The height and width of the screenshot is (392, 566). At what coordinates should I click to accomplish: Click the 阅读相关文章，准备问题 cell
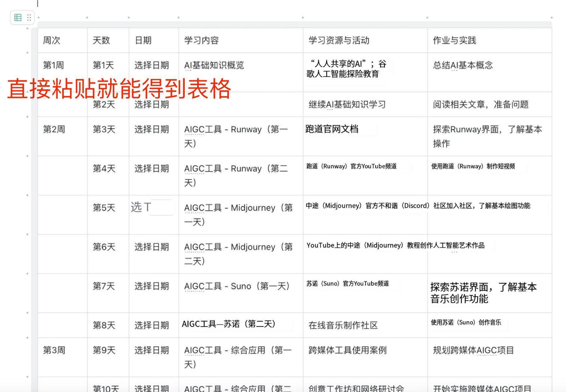[490, 105]
